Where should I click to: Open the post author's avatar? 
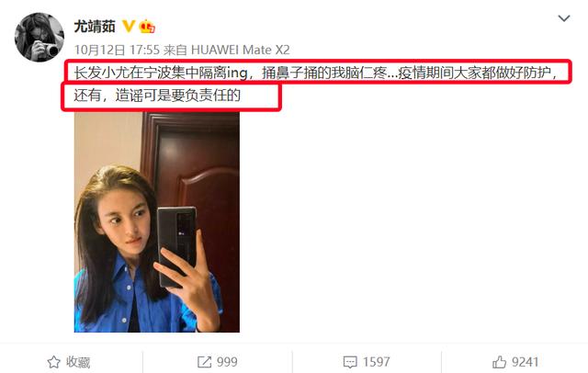tap(39, 37)
